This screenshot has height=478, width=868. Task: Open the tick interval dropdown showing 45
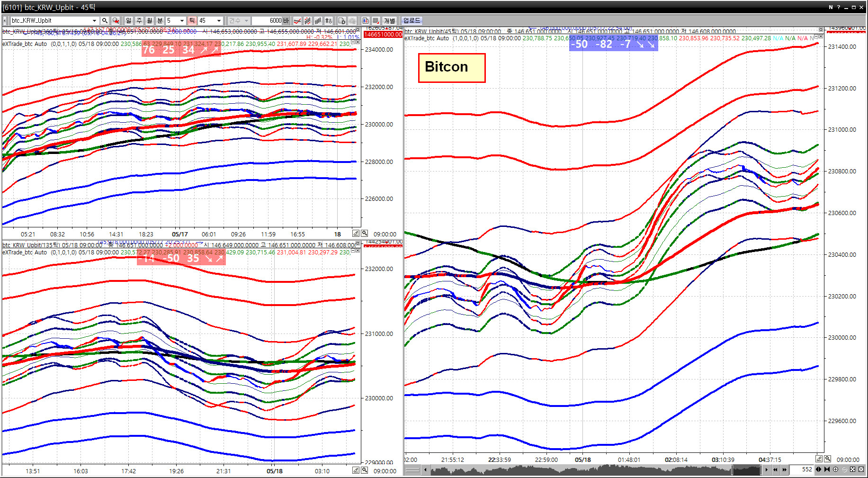tap(218, 20)
